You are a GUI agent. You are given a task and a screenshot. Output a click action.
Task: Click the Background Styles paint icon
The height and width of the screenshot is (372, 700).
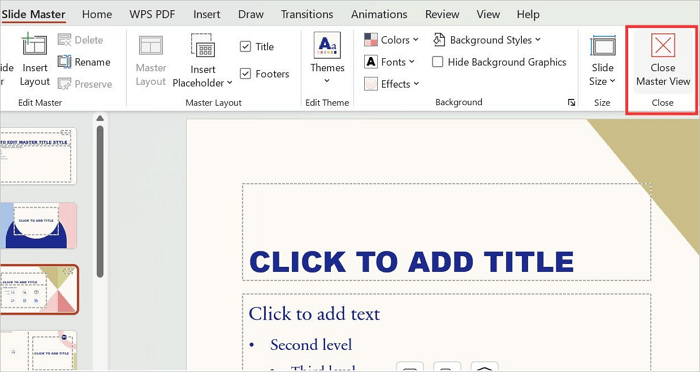point(439,40)
